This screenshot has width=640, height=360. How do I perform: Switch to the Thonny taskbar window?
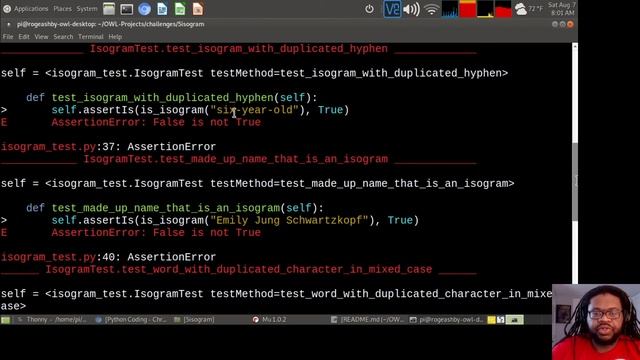(52, 320)
